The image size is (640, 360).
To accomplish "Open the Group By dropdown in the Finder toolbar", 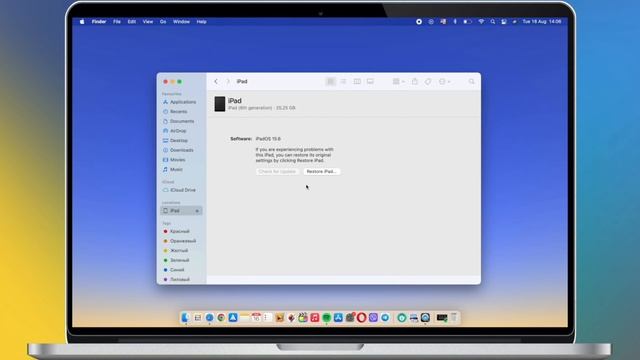I will coord(398,82).
